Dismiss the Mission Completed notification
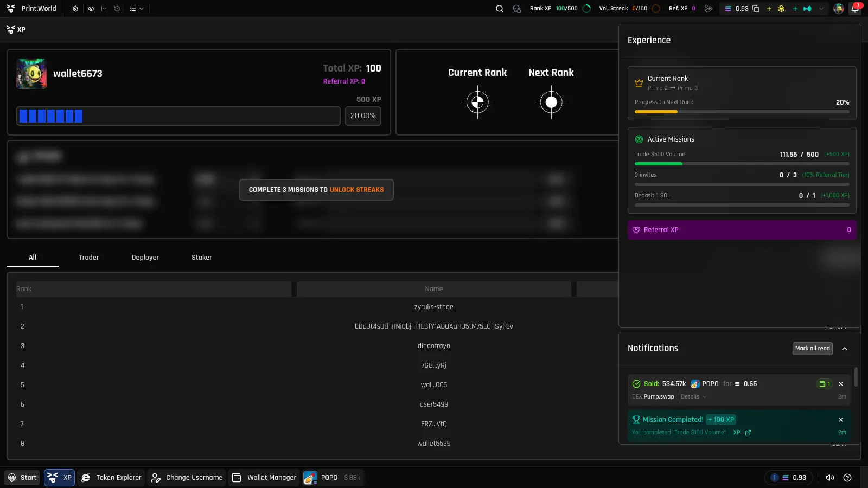The height and width of the screenshot is (488, 868). tap(841, 420)
